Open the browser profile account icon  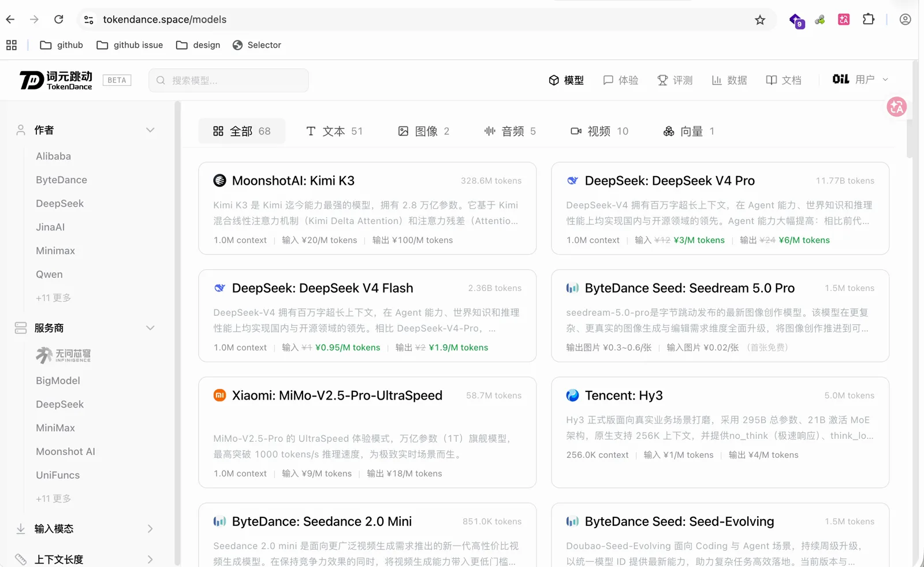905,20
